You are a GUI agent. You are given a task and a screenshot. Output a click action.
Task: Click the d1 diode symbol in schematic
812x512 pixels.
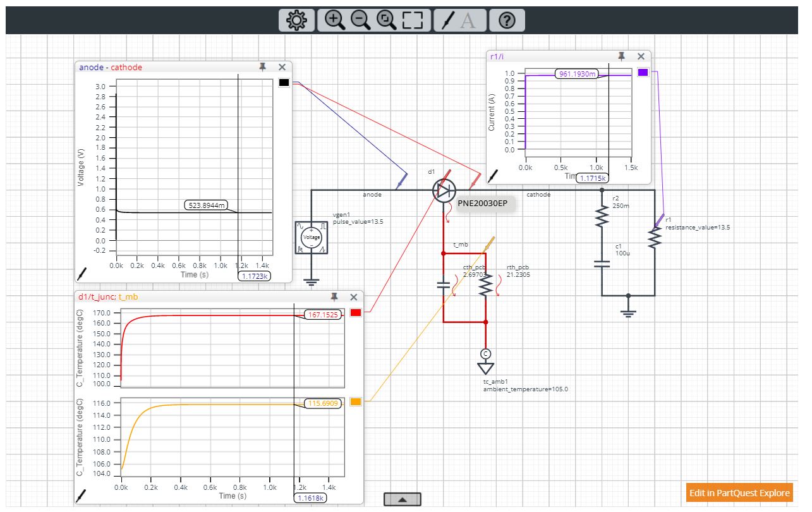click(444, 190)
